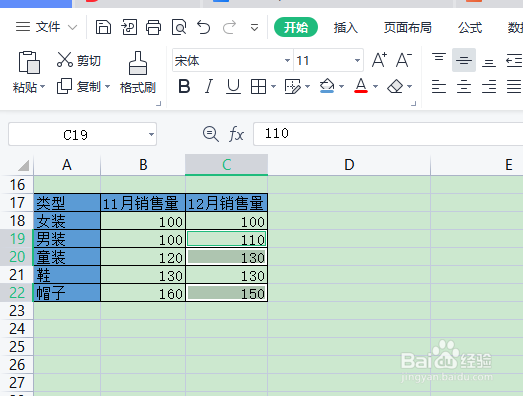Expand borders dropdown arrow

274,87
